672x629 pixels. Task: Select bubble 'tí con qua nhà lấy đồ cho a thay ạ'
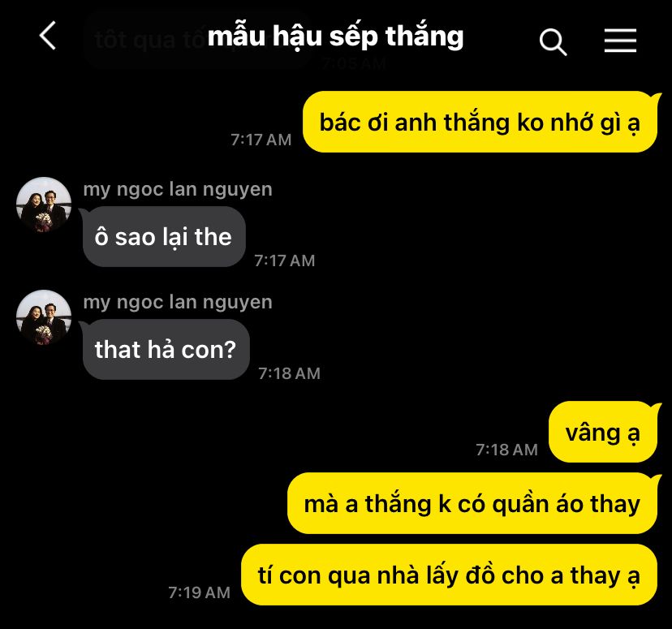pos(449,575)
